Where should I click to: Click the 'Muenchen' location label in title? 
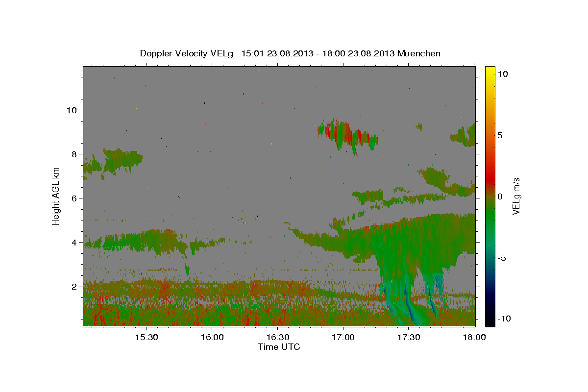pos(419,53)
